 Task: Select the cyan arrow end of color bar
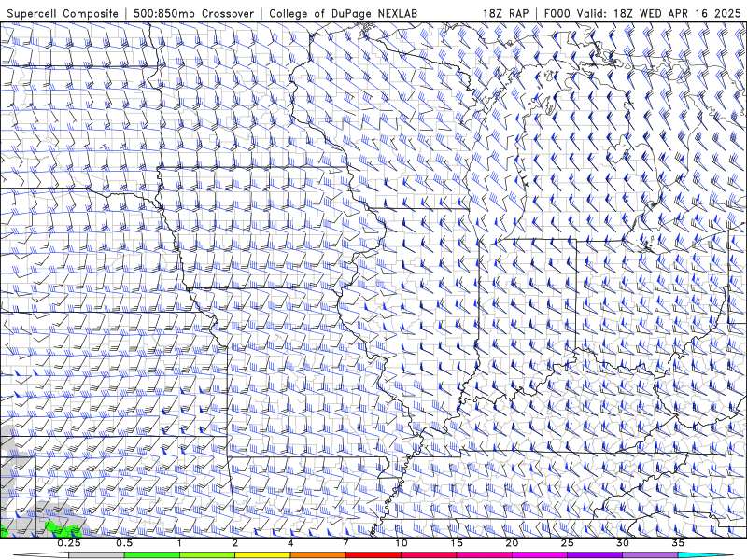coord(705,555)
